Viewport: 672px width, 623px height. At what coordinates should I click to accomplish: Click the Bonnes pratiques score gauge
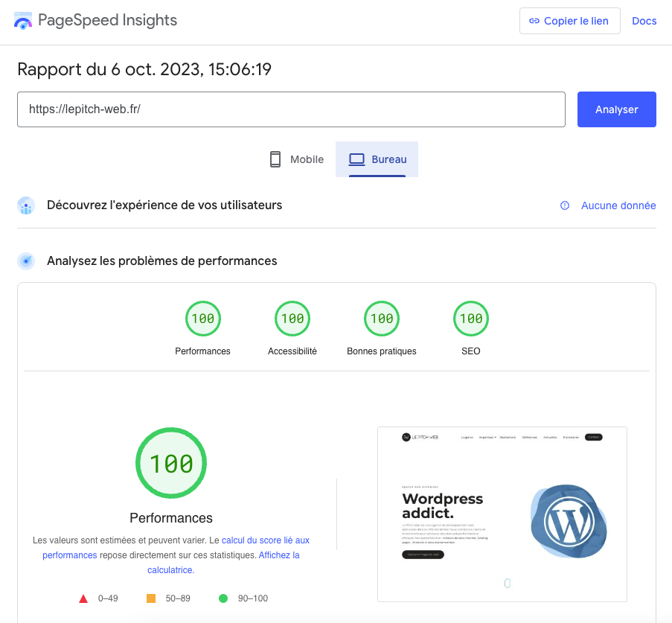click(382, 319)
